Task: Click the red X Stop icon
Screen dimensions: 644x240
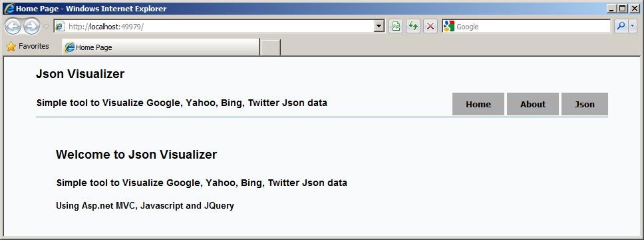Action: tap(430, 27)
